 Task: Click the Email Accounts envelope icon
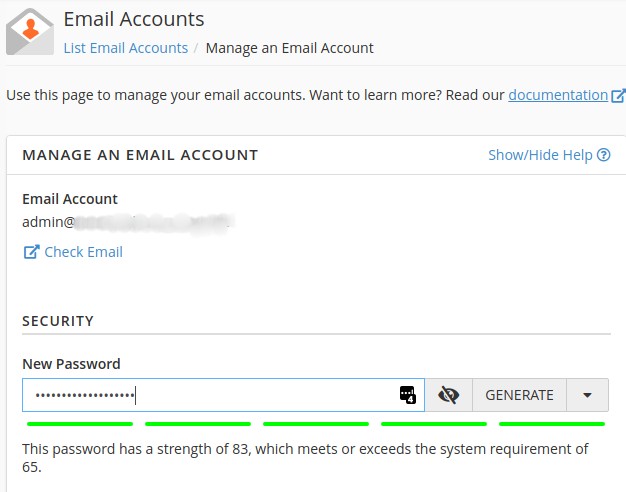(x=30, y=31)
